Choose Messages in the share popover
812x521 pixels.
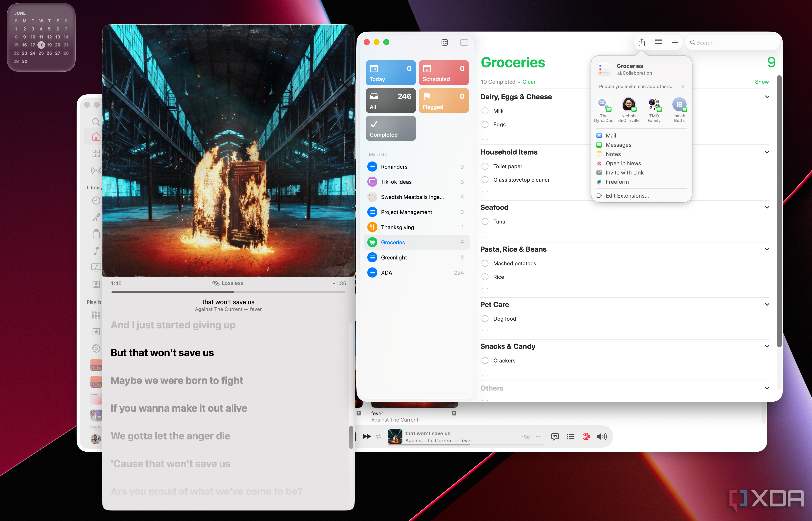[641, 145]
